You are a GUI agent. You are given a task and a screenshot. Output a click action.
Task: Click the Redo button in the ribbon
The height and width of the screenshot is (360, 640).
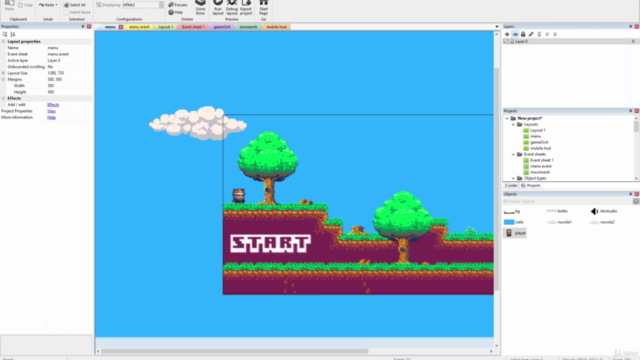46,5
